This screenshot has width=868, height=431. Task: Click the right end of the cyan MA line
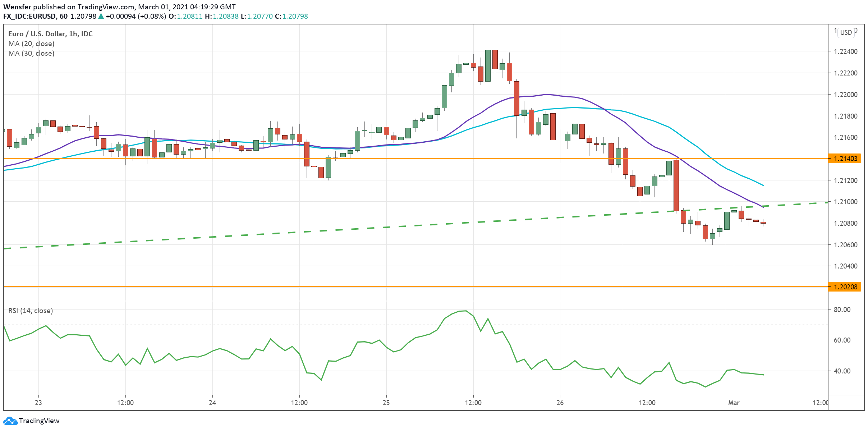pos(763,185)
